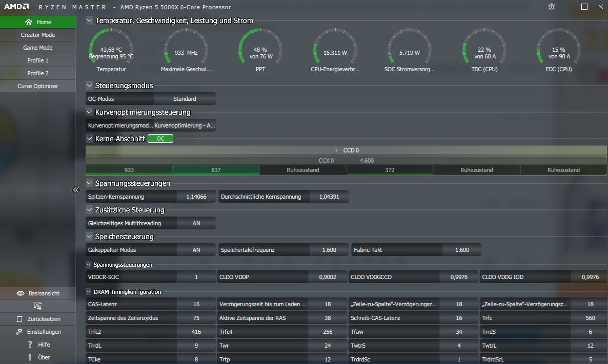
Task: Collapse the Kerne-Abschnitt section
Action: [89, 138]
